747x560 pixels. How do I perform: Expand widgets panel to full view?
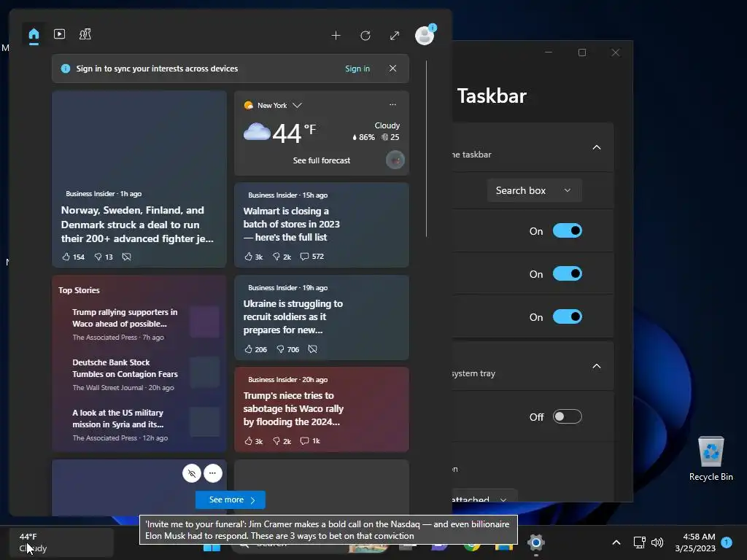click(x=395, y=36)
